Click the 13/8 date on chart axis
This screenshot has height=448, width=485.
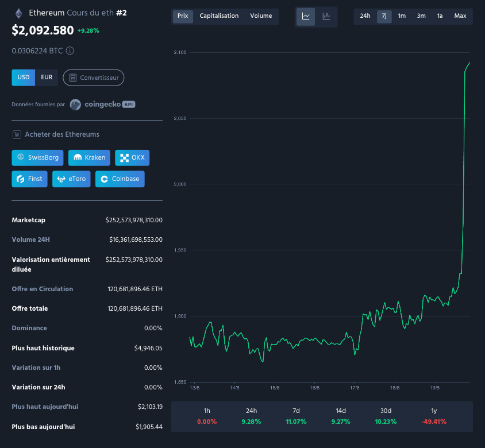195,388
